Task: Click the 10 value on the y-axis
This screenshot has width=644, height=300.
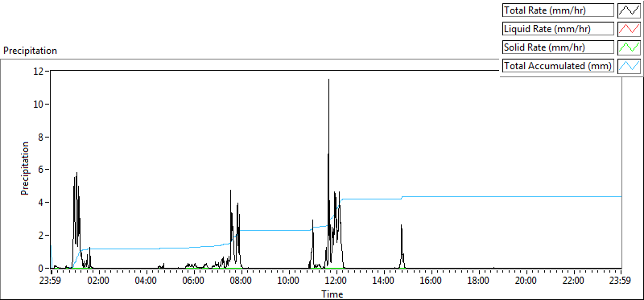Action: point(39,105)
